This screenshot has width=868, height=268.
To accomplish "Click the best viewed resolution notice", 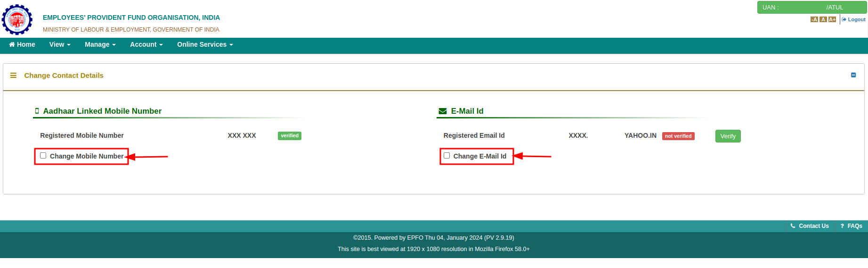I will click(434, 249).
